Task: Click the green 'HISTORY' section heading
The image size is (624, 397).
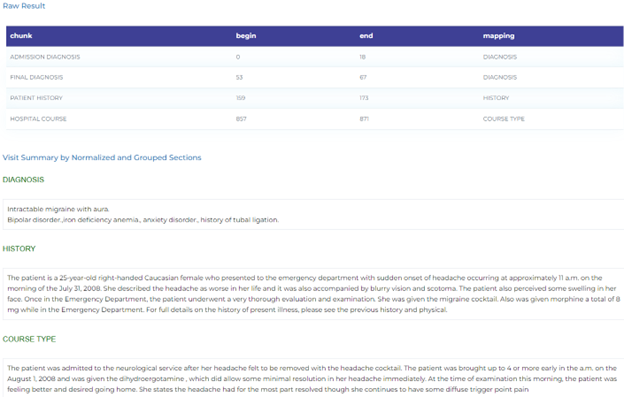Action: (x=19, y=249)
